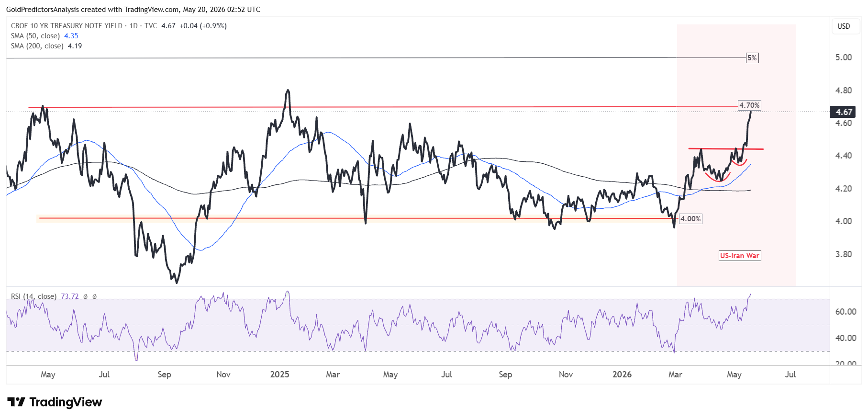Click the 5.00 price axis label

click(x=844, y=57)
